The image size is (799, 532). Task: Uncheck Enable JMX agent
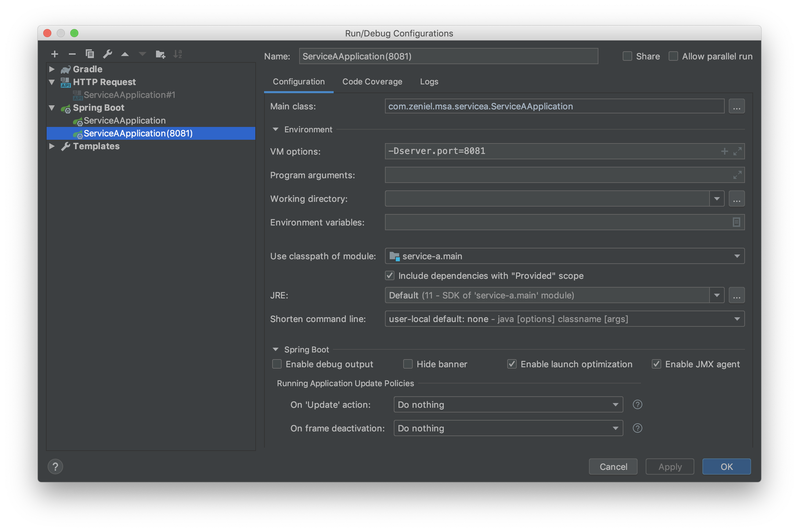(x=656, y=364)
